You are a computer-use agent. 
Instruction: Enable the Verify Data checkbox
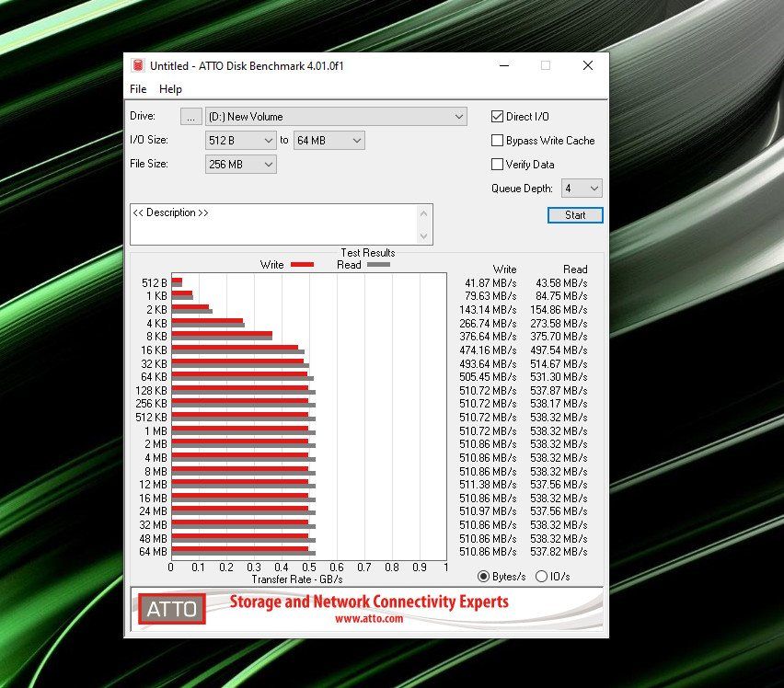click(x=497, y=165)
